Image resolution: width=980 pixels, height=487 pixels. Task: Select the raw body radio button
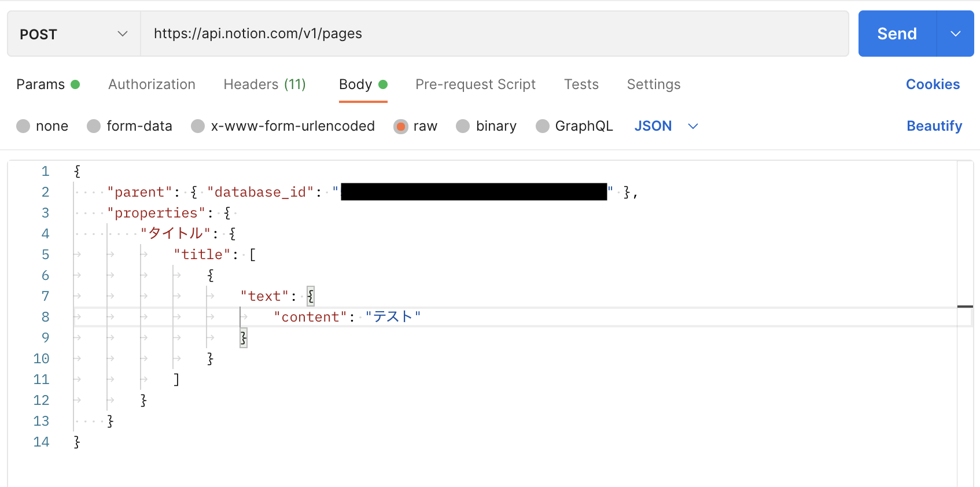tap(400, 126)
